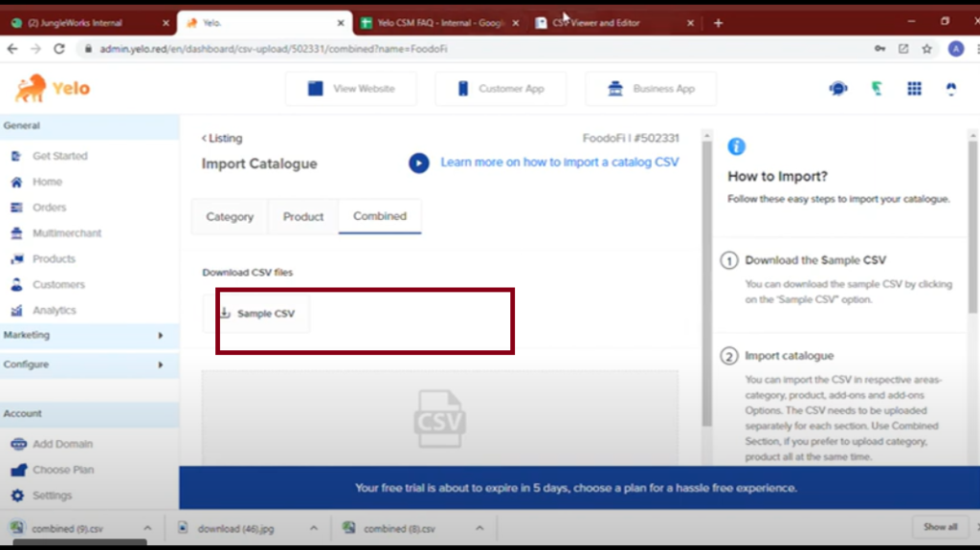This screenshot has height=550, width=980.
Task: Switch to the Category tab
Action: [x=230, y=217]
